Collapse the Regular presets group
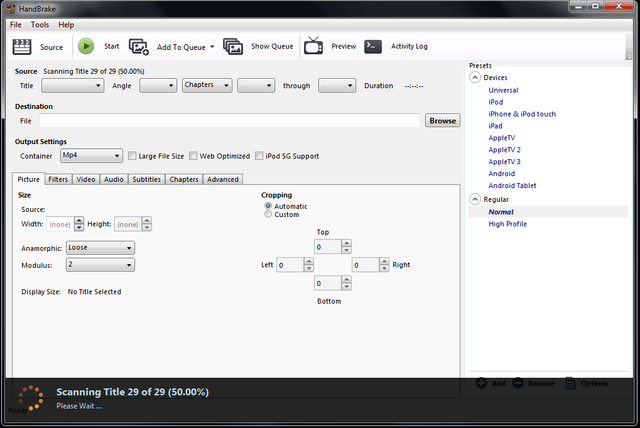Viewport: 640px width, 428px height. tap(475, 199)
